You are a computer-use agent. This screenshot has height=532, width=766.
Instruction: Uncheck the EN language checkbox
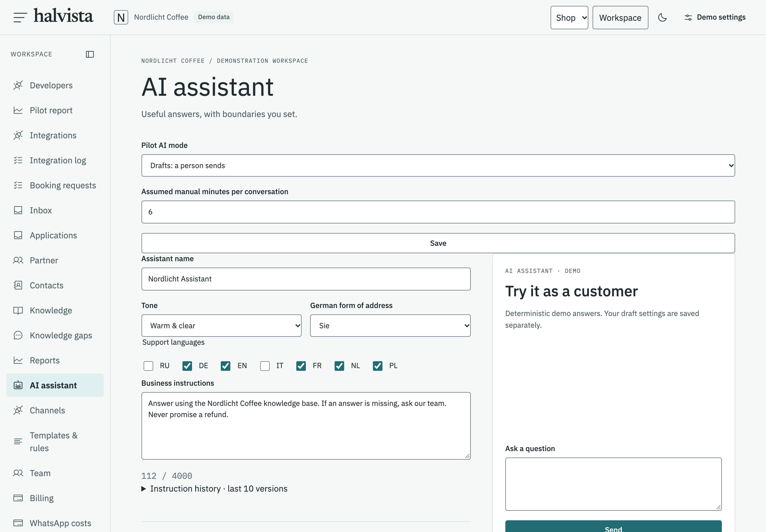226,366
